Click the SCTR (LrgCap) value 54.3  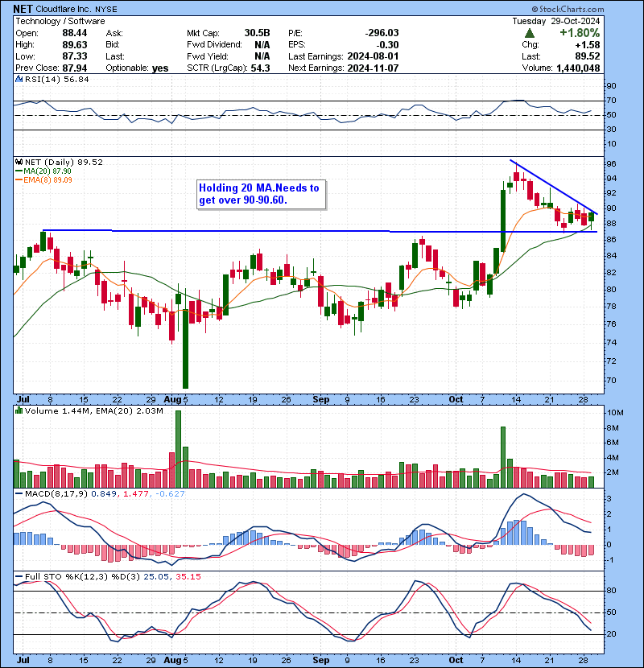[x=261, y=68]
